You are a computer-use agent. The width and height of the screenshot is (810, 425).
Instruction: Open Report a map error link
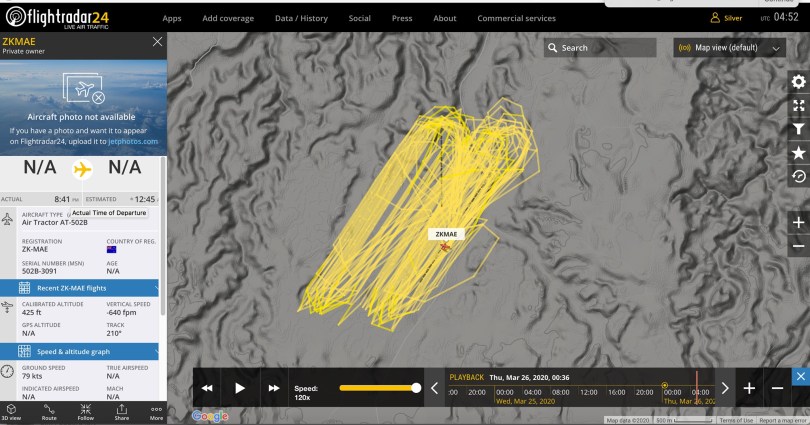tap(783, 420)
